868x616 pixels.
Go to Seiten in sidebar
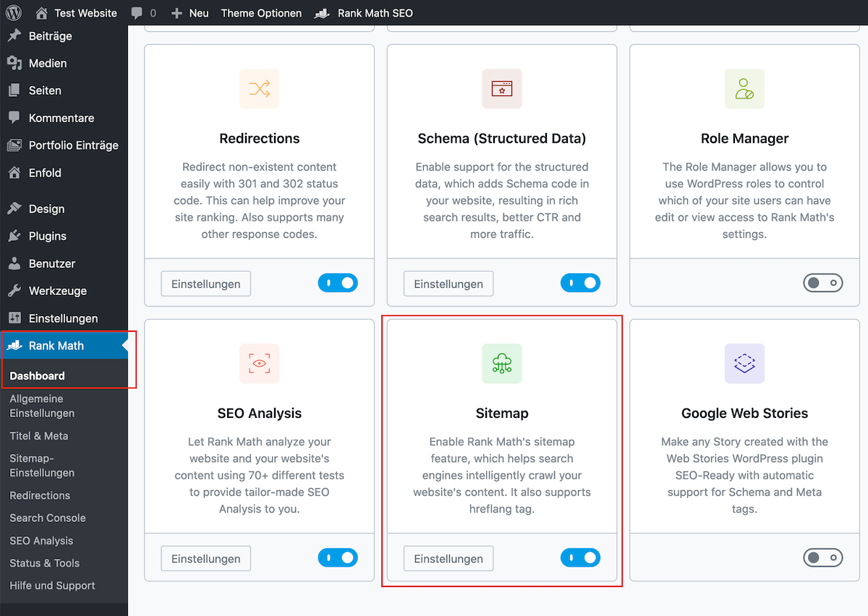45,90
